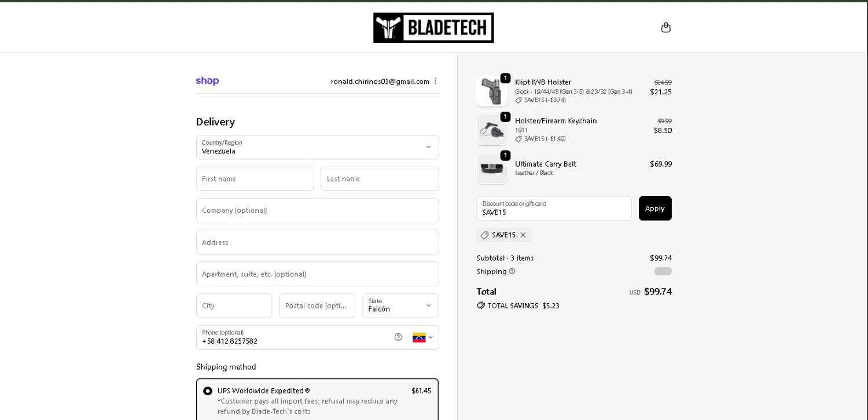Open the shopping cart bag icon
Screen dimensions: 868x420
click(666, 27)
